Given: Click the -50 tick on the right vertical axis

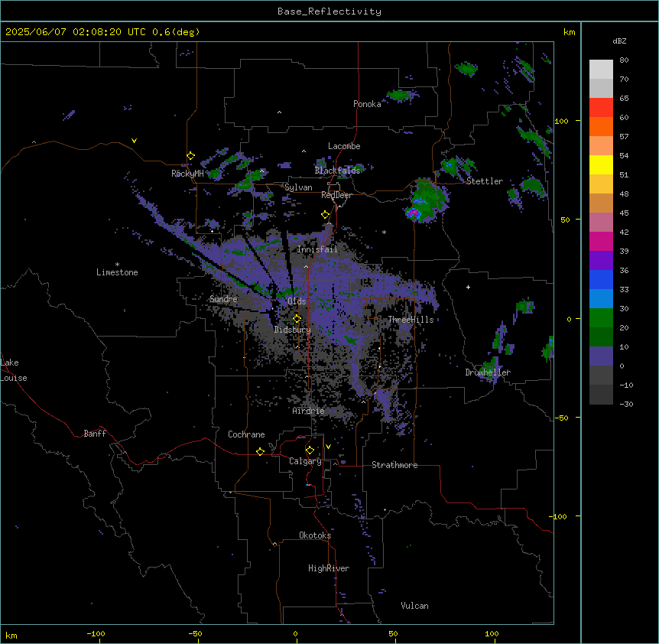Looking at the screenshot, I should pos(561,418).
